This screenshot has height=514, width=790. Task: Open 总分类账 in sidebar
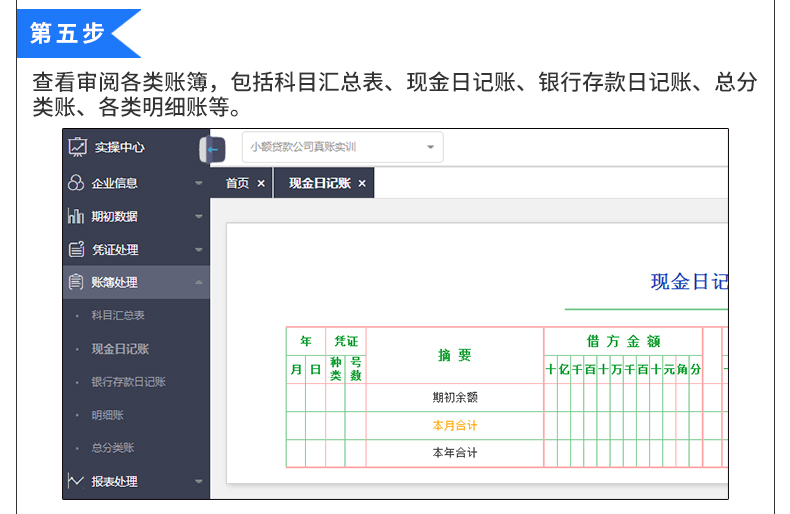tap(113, 447)
